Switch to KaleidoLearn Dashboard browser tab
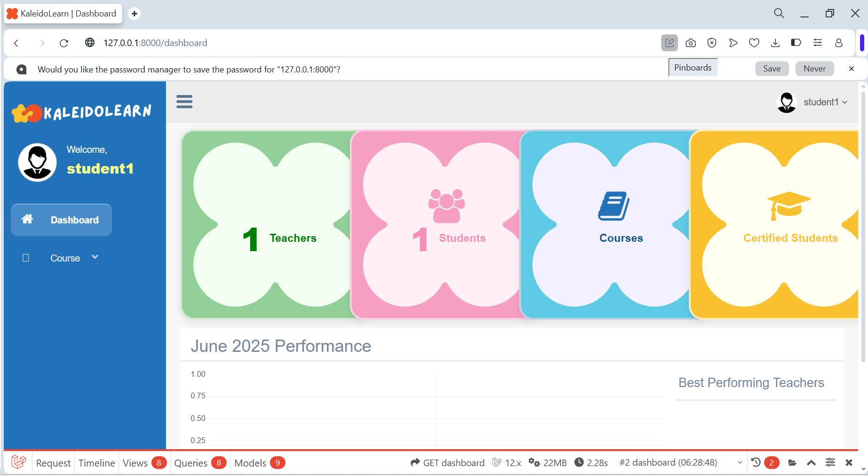Image resolution: width=868 pixels, height=476 pixels. [x=63, y=14]
